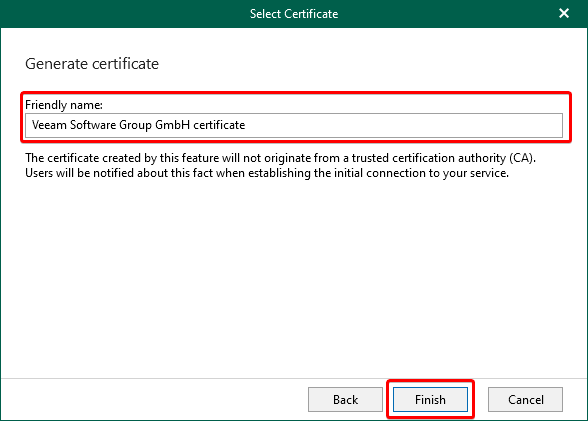Click the line about users being notified

pos(267,173)
